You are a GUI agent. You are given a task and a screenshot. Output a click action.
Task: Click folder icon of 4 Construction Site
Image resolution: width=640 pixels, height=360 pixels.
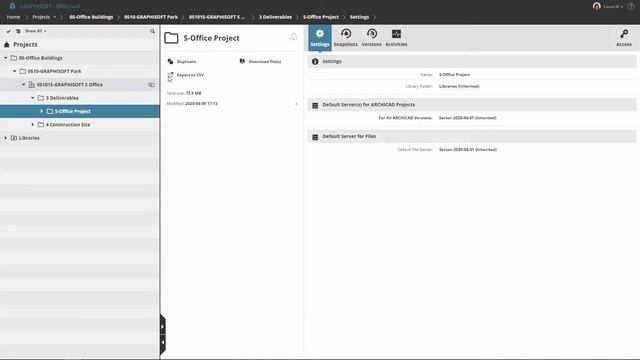click(41, 124)
